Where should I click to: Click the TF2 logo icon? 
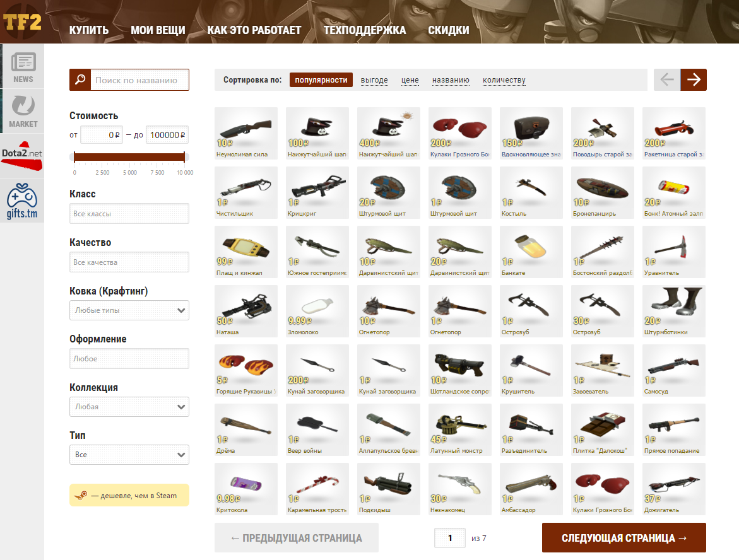click(x=22, y=21)
